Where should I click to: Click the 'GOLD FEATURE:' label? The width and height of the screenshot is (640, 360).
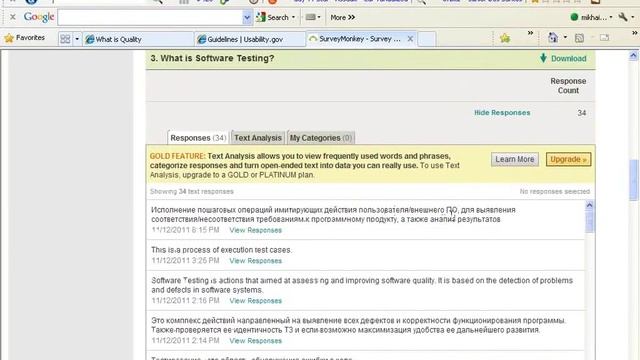[178, 156]
